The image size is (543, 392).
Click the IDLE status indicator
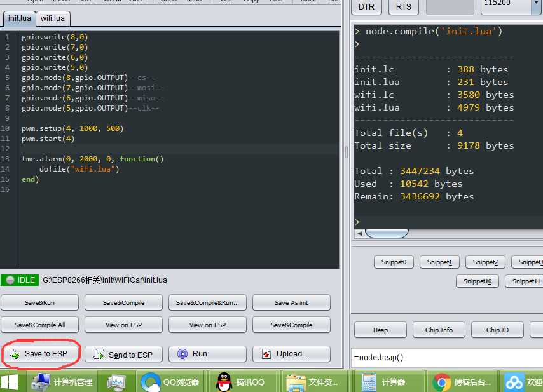click(20, 280)
